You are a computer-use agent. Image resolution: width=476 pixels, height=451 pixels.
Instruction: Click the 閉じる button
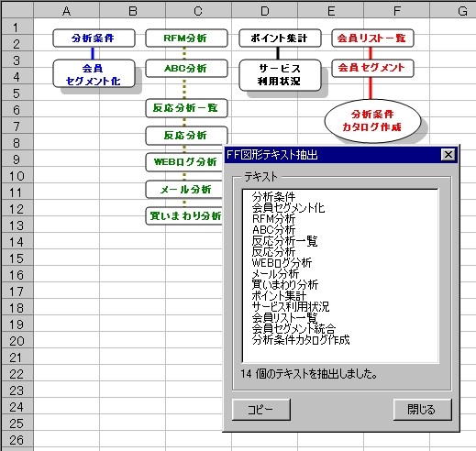pos(422,410)
